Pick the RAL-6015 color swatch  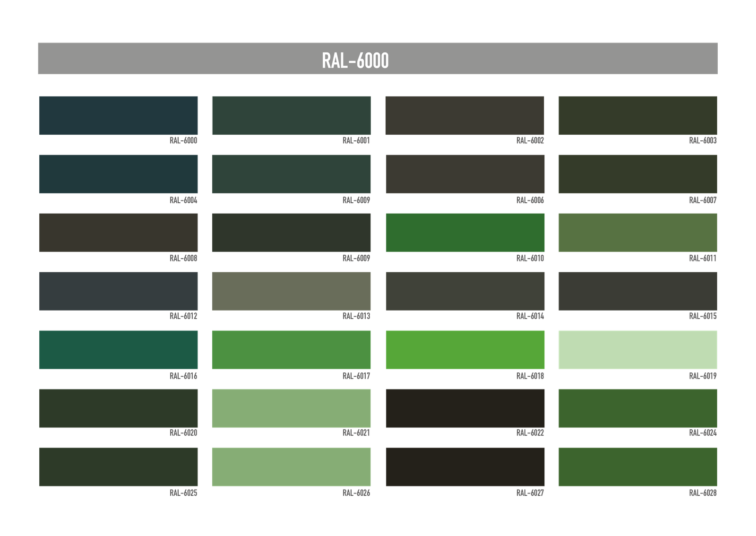pos(638,291)
